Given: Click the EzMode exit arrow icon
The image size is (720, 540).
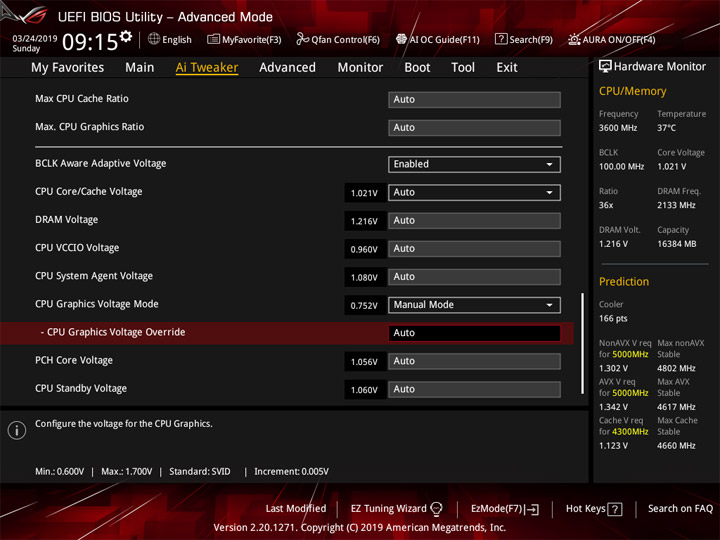Looking at the screenshot, I should coord(533,509).
